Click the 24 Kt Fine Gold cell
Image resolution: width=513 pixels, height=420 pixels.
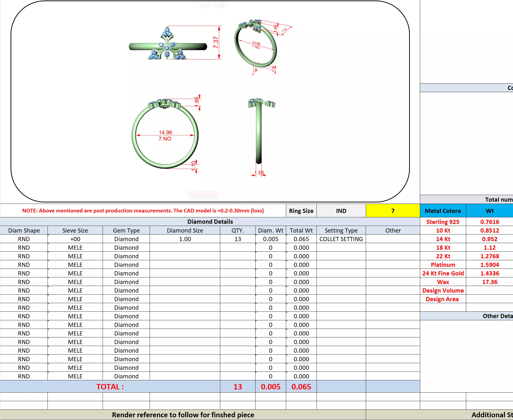coord(443,273)
